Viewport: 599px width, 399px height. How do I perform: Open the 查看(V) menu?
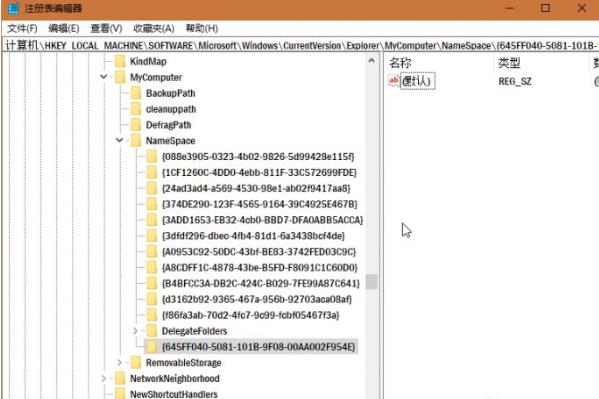pos(106,28)
